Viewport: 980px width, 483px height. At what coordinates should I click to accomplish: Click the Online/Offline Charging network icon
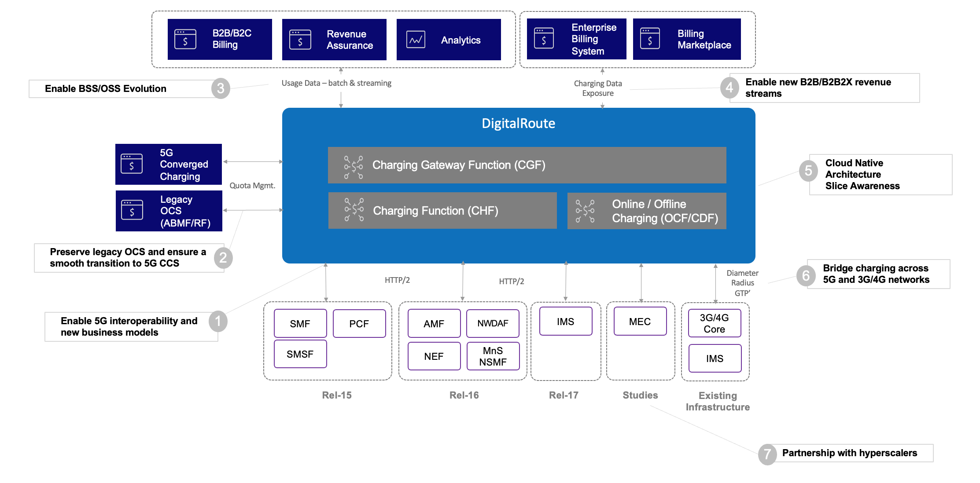(585, 211)
